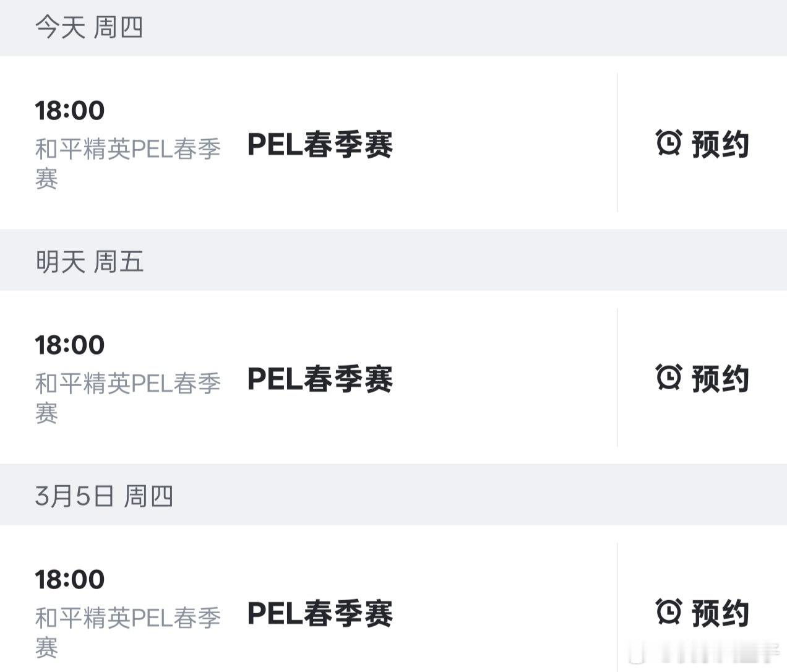Screen dimensions: 787x672
Task: Reserve tomorrow's PEL春季赛 via 预约 text
Action: (720, 379)
